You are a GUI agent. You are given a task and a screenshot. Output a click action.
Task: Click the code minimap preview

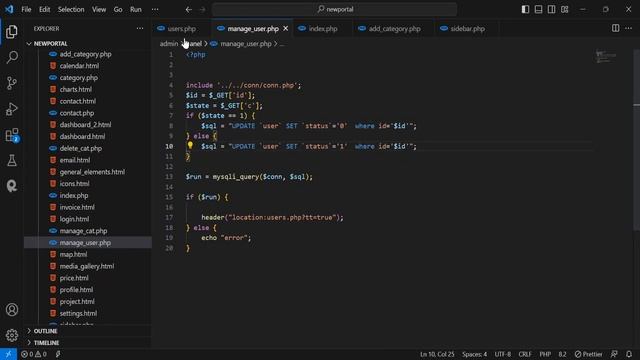click(x=606, y=57)
